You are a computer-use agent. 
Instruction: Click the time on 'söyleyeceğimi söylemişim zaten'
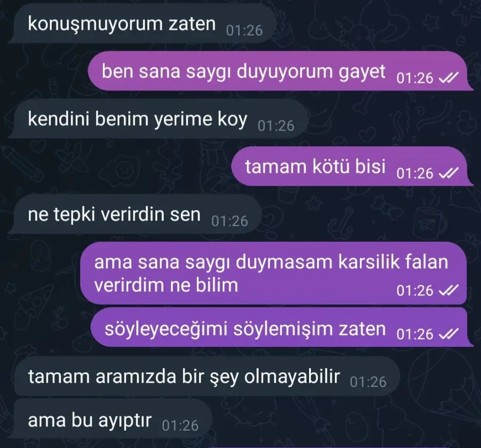415,334
